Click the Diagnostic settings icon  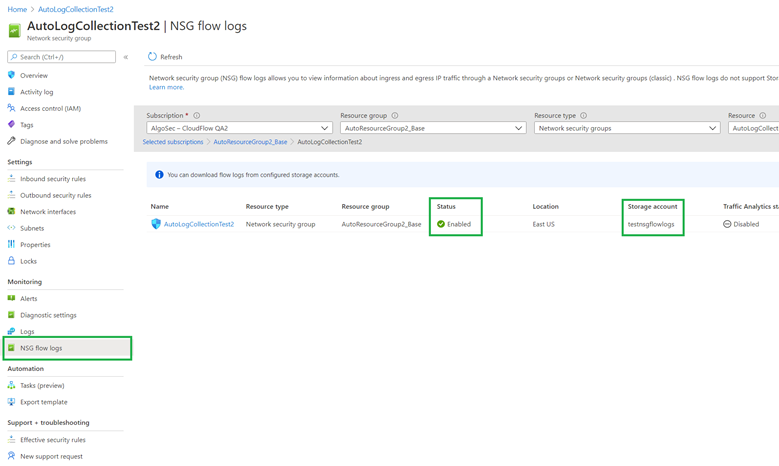tap(11, 314)
